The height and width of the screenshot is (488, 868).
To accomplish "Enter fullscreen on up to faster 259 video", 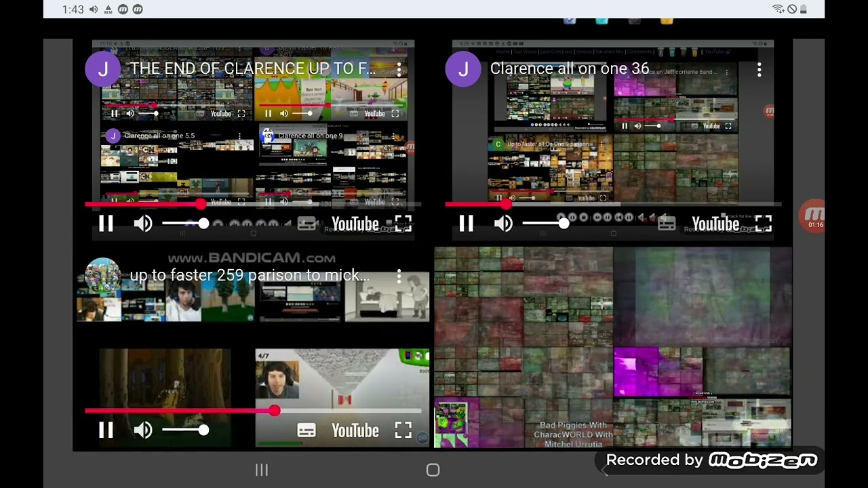I will pos(403,430).
